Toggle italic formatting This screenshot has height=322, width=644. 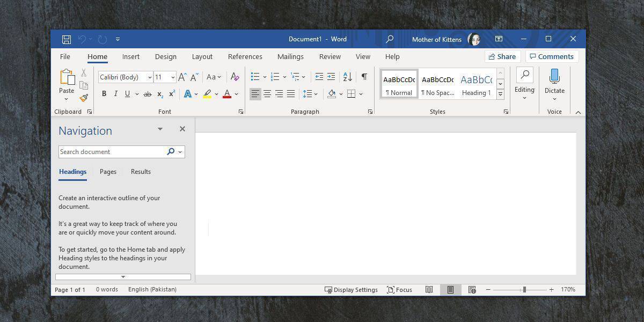pos(115,94)
